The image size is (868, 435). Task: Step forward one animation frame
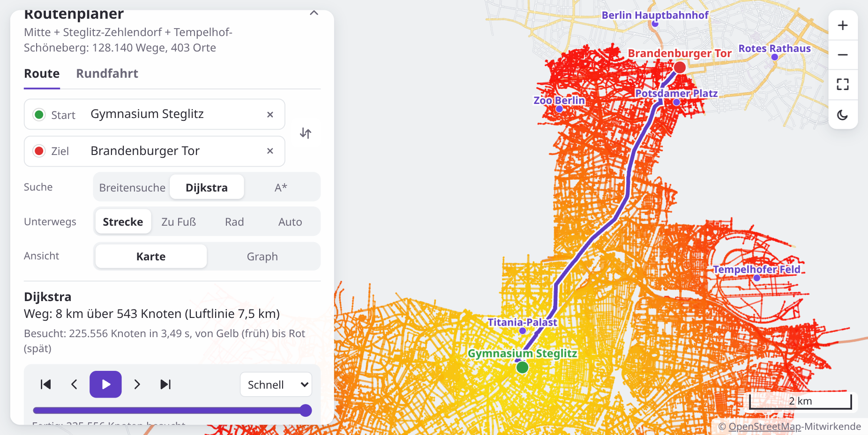click(x=137, y=384)
